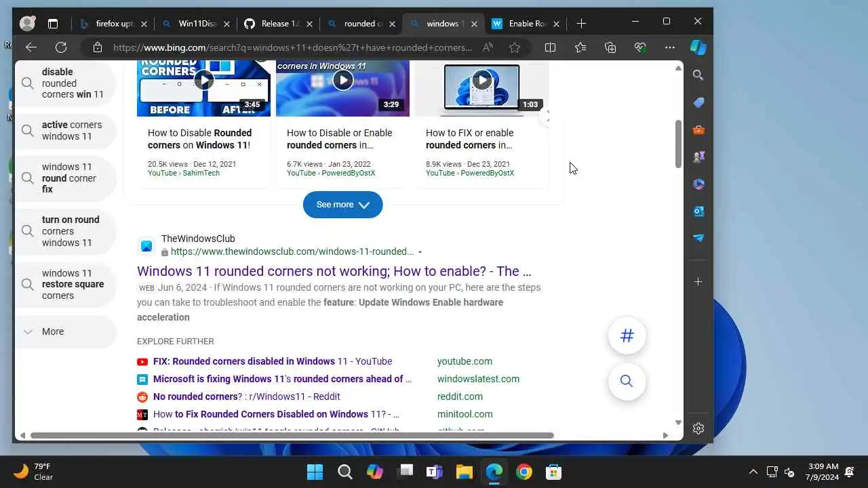Open taskbar Search

pyautogui.click(x=344, y=472)
